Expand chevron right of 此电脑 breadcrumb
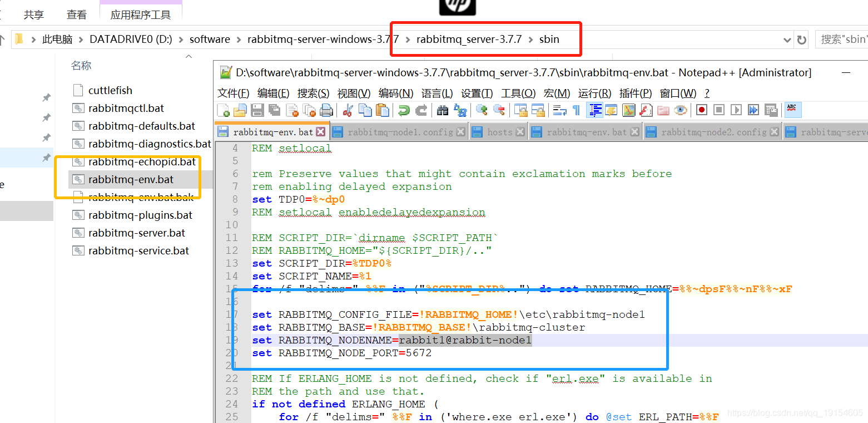The width and height of the screenshot is (868, 423). click(81, 40)
